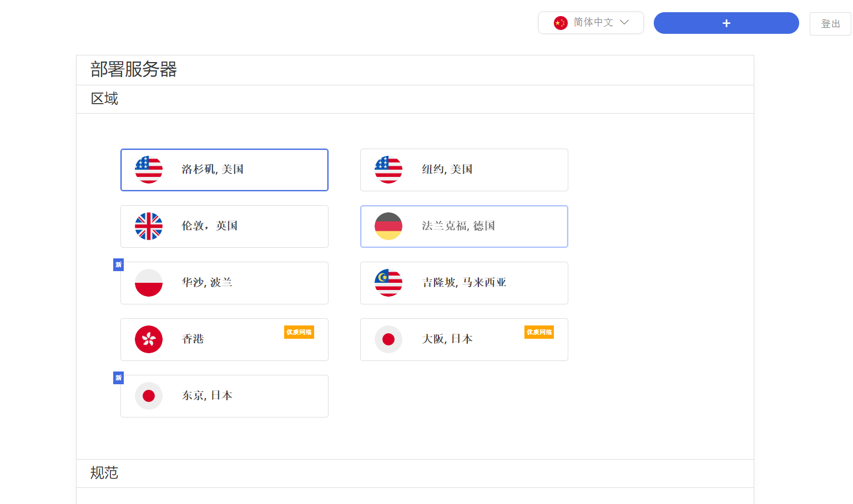Click the 吉隆坡, 马来西亚 label text
The image size is (853, 504).
(464, 283)
